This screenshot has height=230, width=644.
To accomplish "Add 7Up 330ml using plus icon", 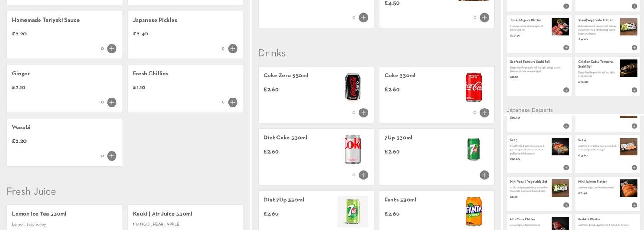I will (x=484, y=175).
